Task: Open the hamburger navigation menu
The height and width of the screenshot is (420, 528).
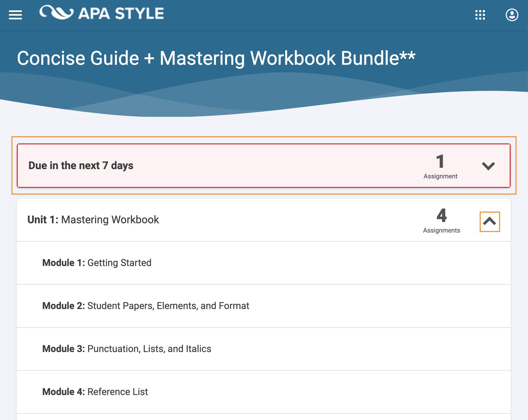Action: pyautogui.click(x=15, y=15)
